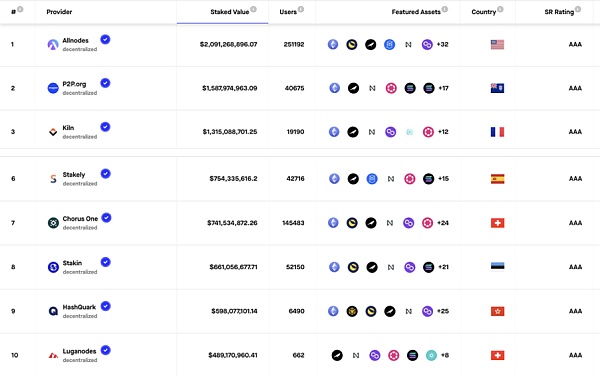This screenshot has height=376, width=600.
Task: Select the Polkadot icon in P2P.org row
Action: [391, 88]
